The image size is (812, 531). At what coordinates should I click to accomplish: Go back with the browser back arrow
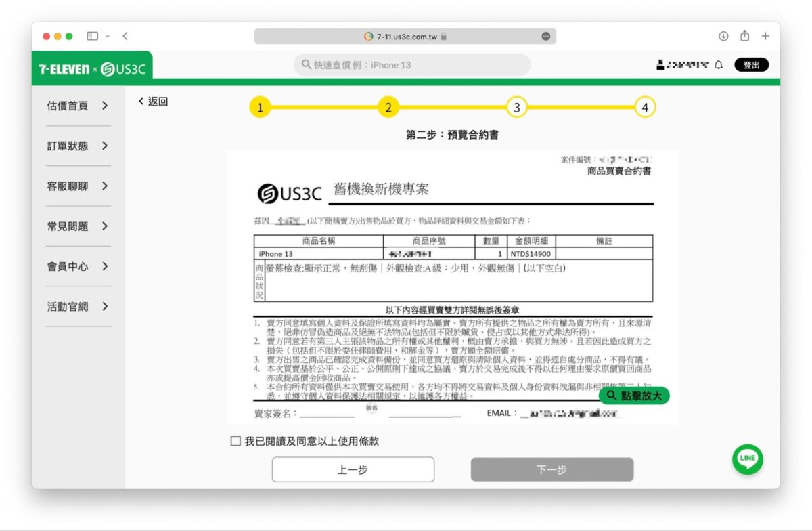click(x=125, y=36)
